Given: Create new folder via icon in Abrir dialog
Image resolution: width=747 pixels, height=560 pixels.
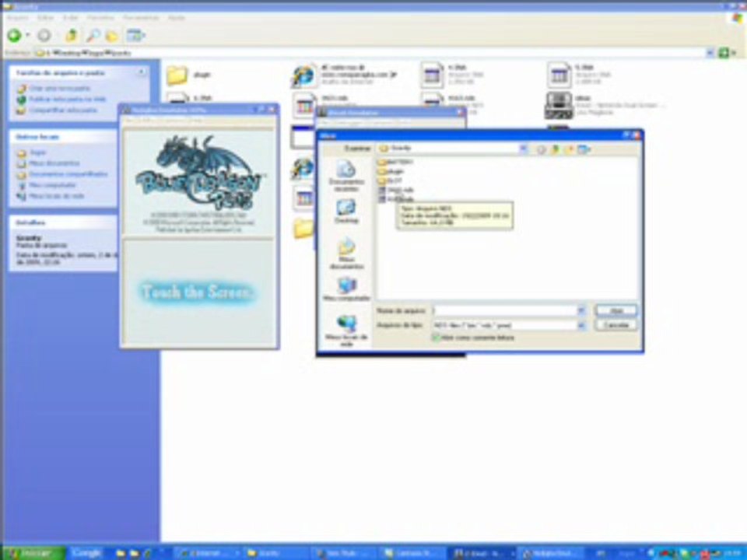Looking at the screenshot, I should (568, 149).
